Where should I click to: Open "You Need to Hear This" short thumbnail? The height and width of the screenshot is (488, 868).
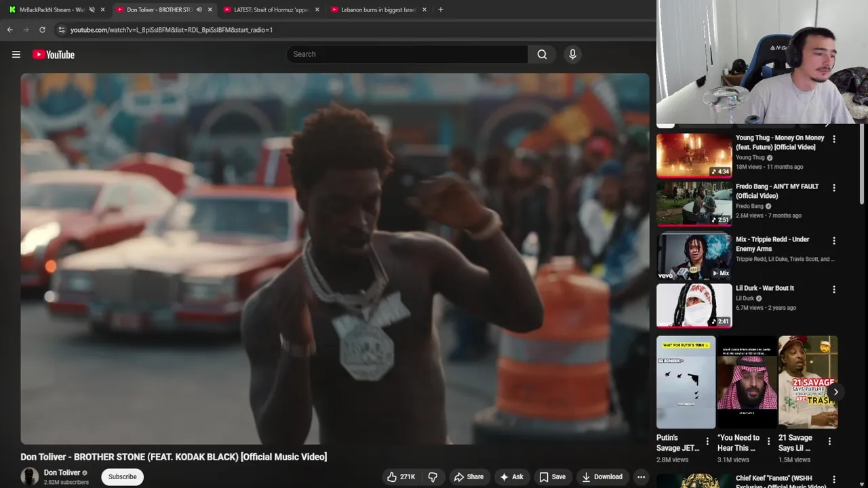coord(747,382)
